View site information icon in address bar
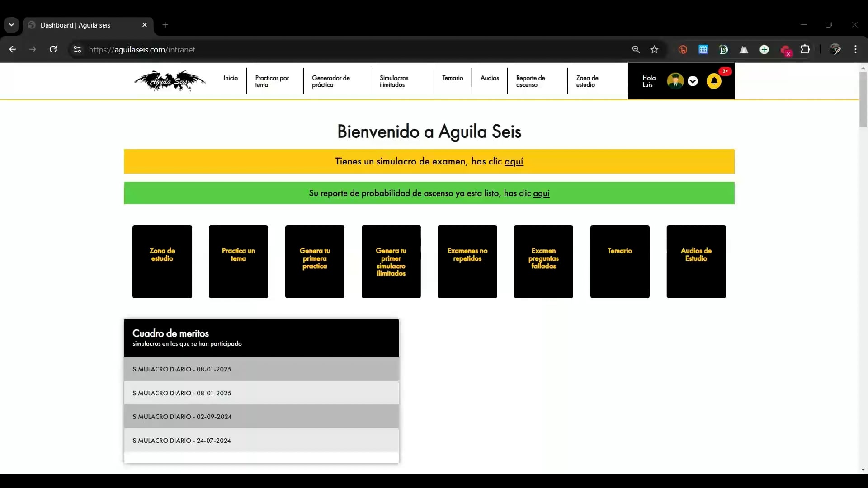Image resolution: width=868 pixels, height=488 pixels. (x=77, y=50)
